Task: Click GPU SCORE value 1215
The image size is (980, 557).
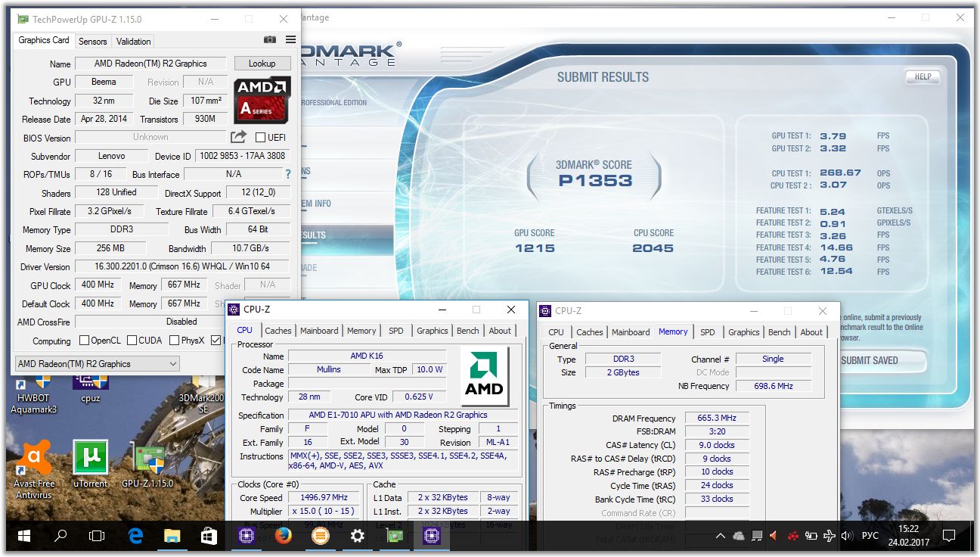Action: click(535, 248)
